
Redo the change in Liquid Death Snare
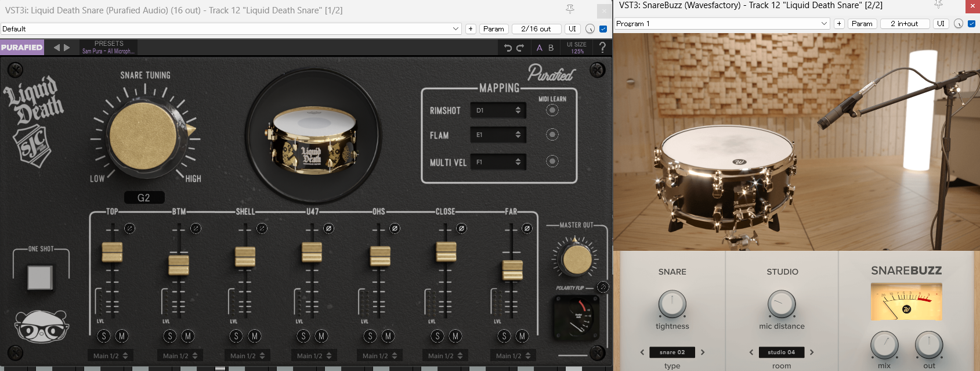pos(520,48)
